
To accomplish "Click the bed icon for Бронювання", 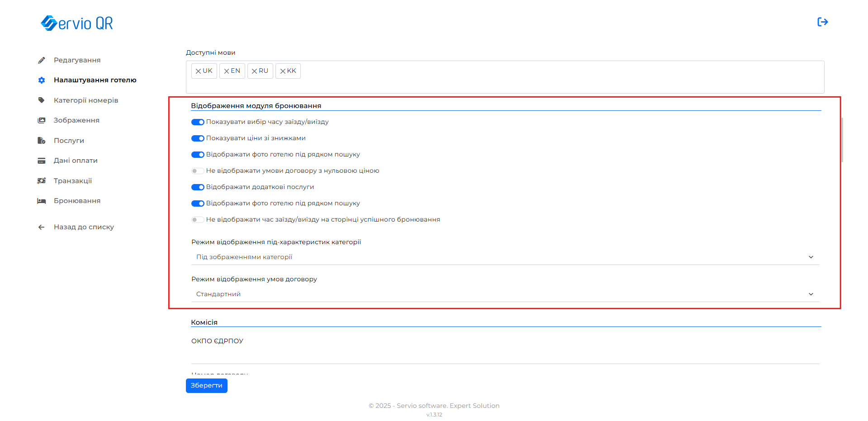I will (42, 201).
